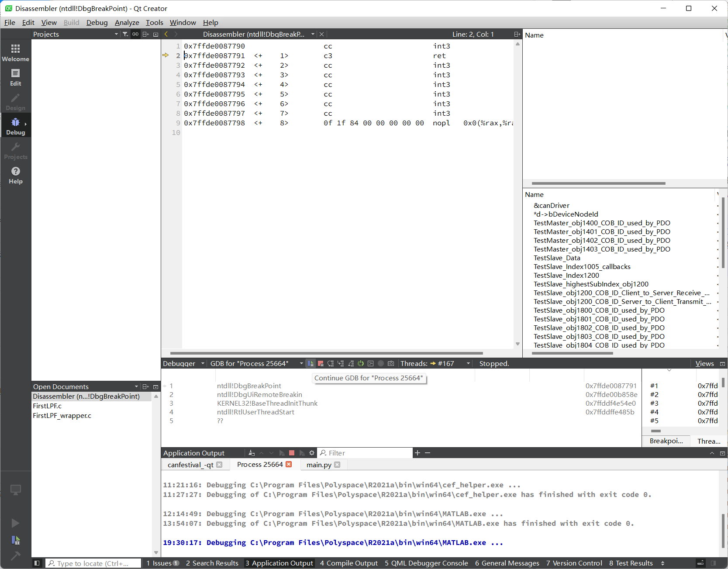
Task: Click the Step Over debugger icon
Action: 331,363
